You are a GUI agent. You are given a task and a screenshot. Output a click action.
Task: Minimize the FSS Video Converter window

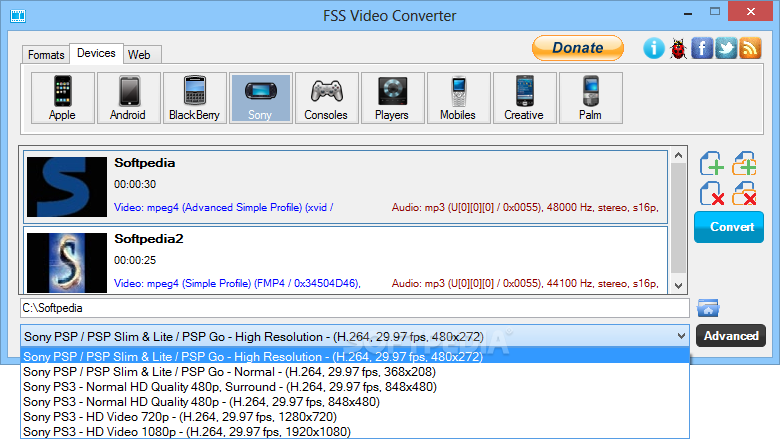click(688, 13)
